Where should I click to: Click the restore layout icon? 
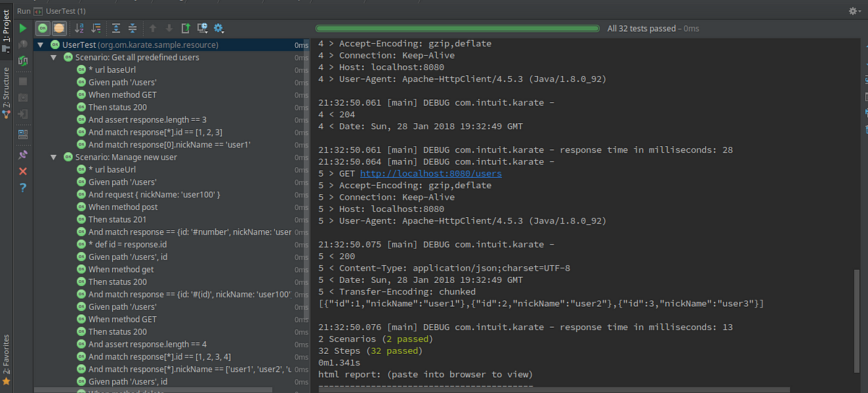coord(23,134)
